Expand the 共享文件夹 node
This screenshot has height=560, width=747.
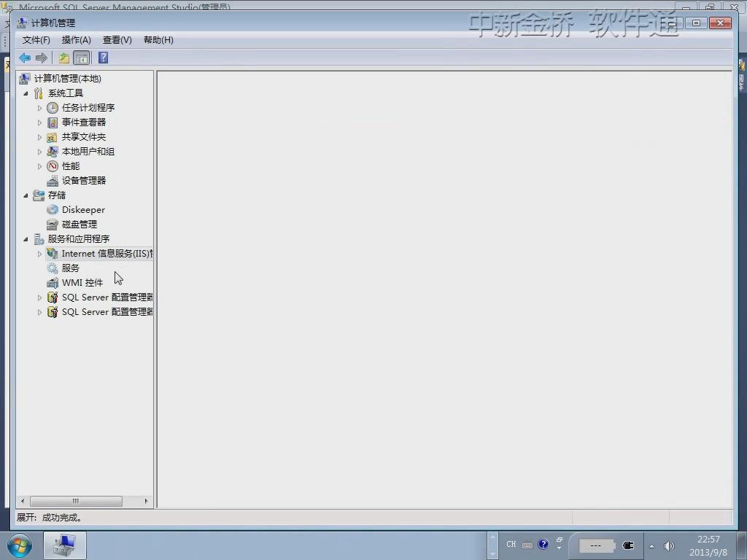[x=39, y=137]
